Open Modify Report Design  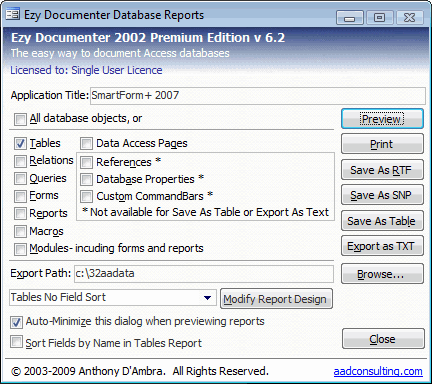pyautogui.click(x=276, y=299)
